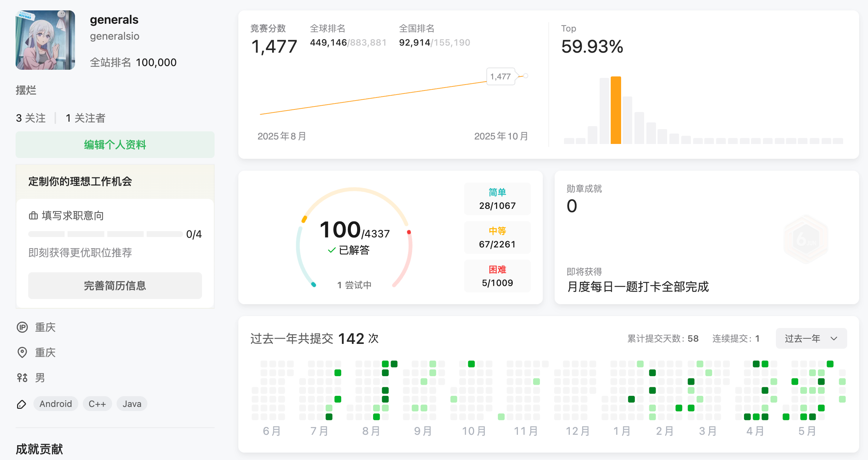868x460 pixels.
Task: Click the tag pencil icon beside Android
Action: 22,404
